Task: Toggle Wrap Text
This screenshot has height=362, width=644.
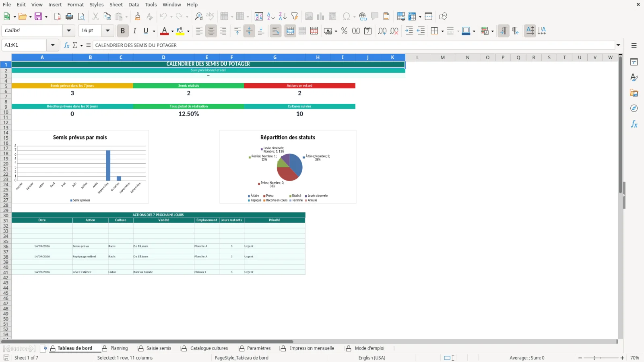Action: [x=276, y=31]
